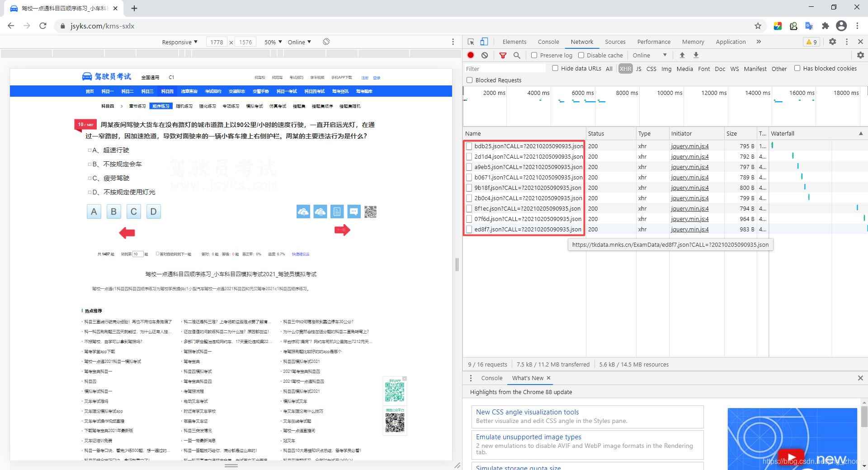This screenshot has height=470, width=868.
Task: Open the Sources panel tab
Action: tap(615, 42)
